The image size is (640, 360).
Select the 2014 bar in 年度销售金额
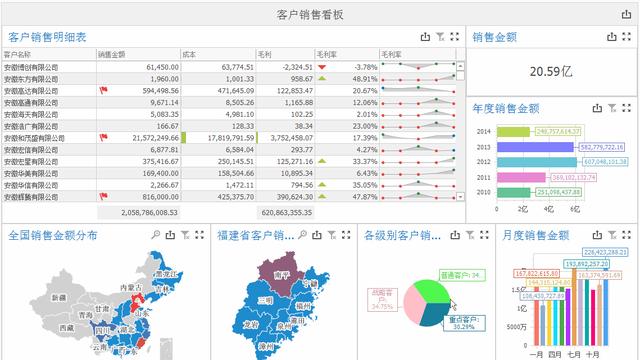513,131
